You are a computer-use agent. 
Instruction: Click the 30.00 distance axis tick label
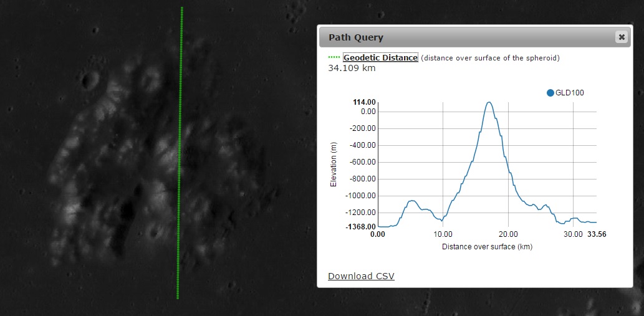pos(573,234)
